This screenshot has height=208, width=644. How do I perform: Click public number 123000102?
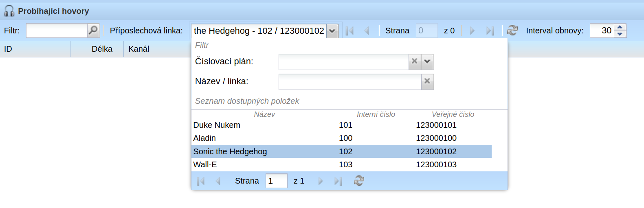coord(436,151)
